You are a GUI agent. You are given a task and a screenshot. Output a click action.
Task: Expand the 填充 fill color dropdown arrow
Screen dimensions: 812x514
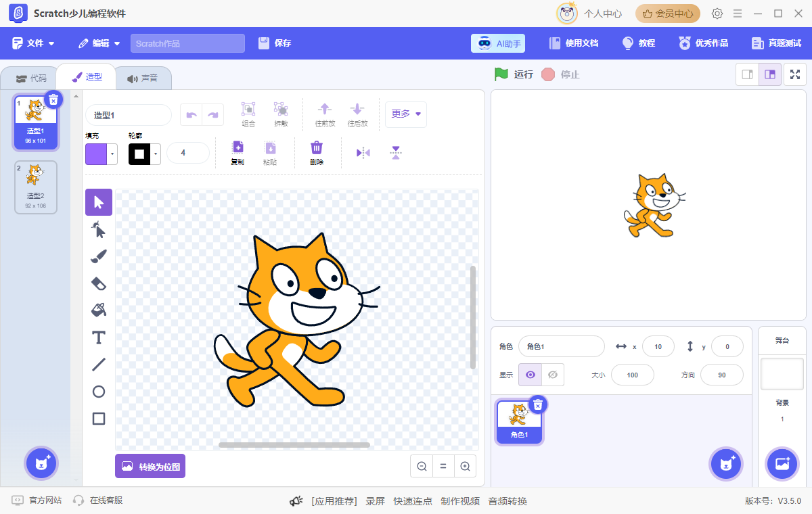click(x=111, y=154)
